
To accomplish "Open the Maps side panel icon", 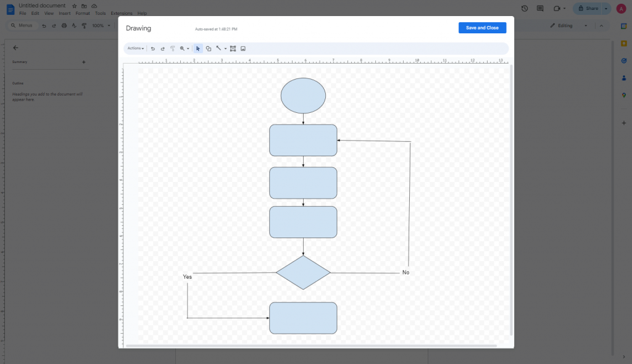I will (623, 96).
